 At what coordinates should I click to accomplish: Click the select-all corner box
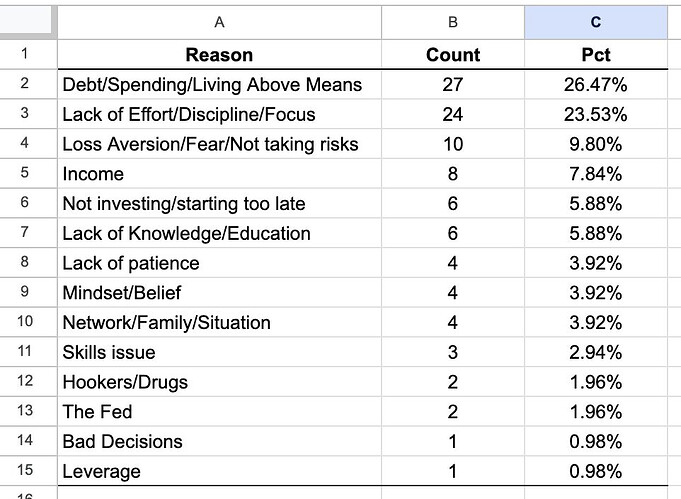[x=26, y=22]
